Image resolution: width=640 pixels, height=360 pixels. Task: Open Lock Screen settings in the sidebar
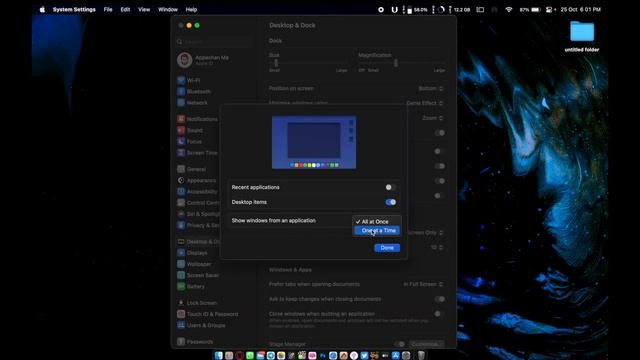click(x=197, y=303)
